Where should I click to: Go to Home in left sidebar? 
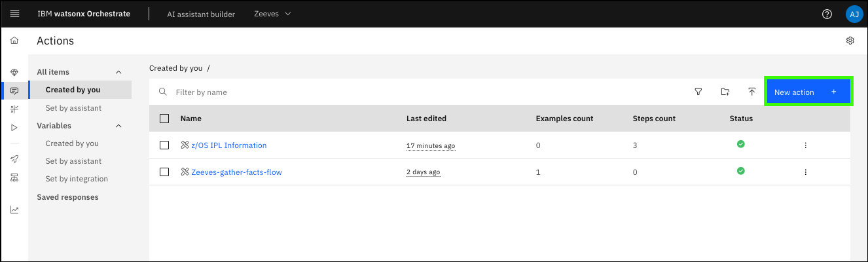[x=14, y=41]
